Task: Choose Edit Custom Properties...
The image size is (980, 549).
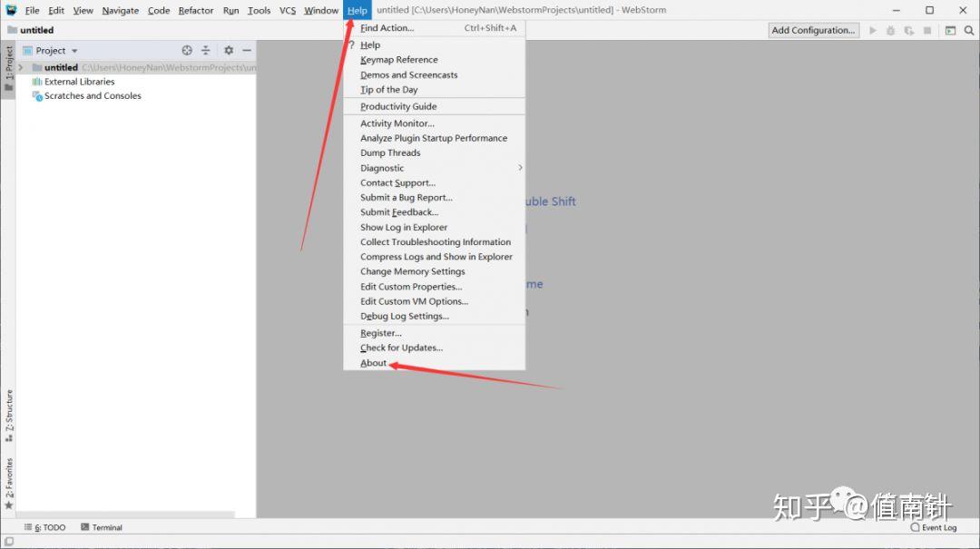Action: click(x=435, y=287)
